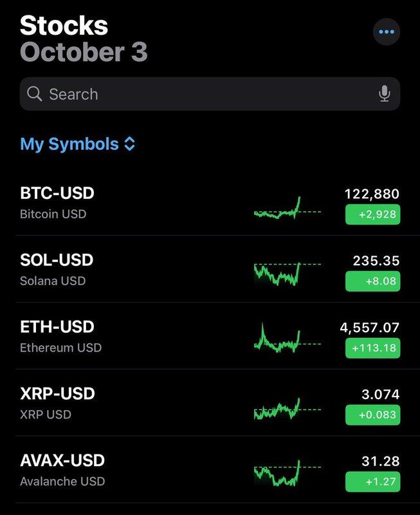The height and width of the screenshot is (515, 420).
Task: Choose the AVAX-USD ticker symbol
Action: (x=62, y=461)
